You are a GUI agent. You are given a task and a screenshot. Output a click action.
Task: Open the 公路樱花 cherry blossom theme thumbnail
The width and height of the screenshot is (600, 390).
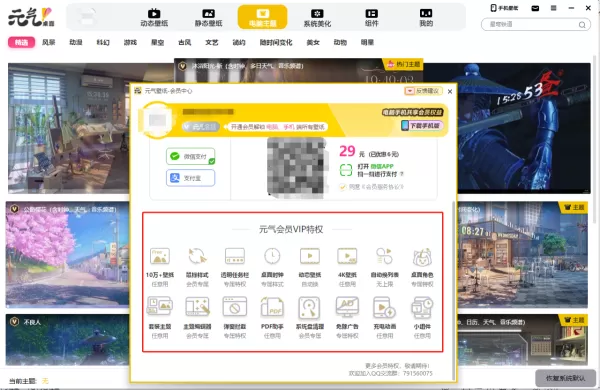68,254
